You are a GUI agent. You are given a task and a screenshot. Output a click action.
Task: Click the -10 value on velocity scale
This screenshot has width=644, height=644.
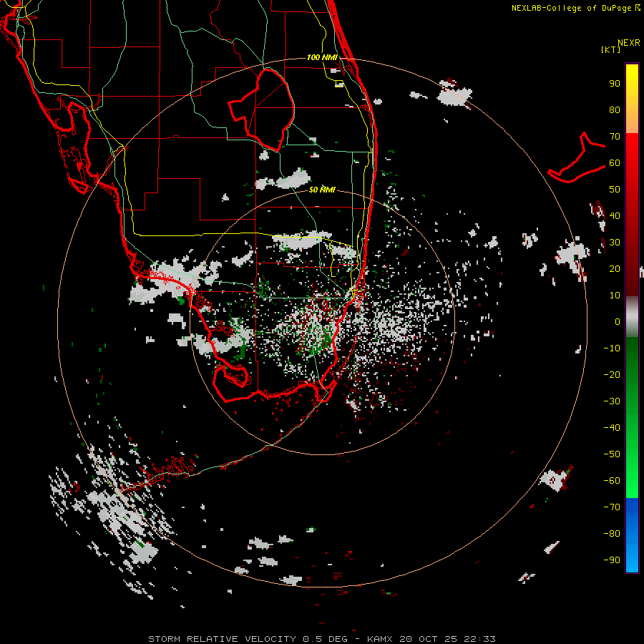point(612,348)
